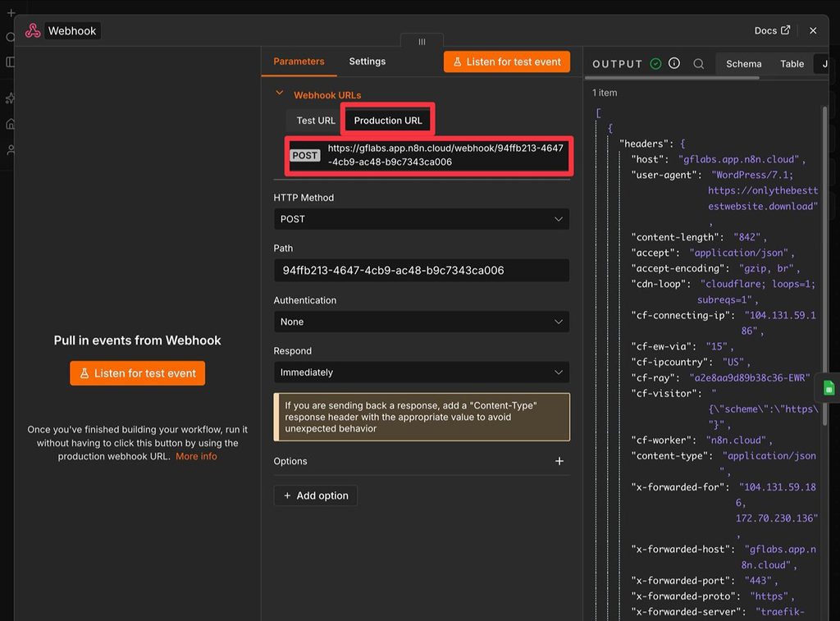Viewport: 840px width, 621px height.
Task: Click "x-forwarded-proto" value "https"
Action: coord(769,596)
